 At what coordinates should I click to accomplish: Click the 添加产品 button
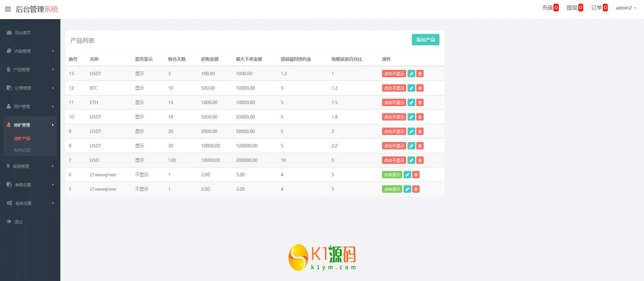[425, 40]
